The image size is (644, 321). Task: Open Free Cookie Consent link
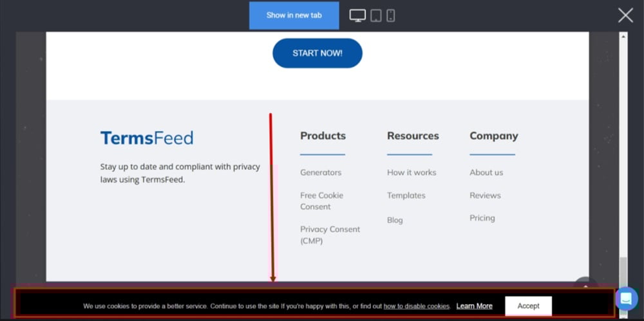(321, 201)
